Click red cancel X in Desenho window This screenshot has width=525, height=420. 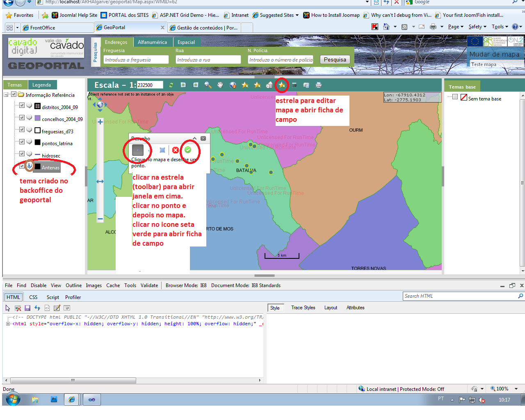(176, 150)
